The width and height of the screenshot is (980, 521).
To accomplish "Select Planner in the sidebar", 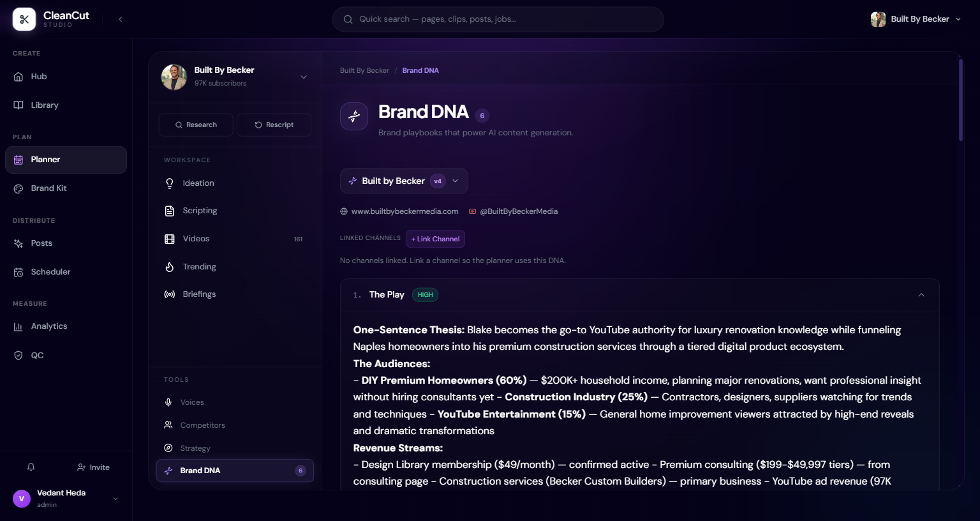I will pos(66,160).
